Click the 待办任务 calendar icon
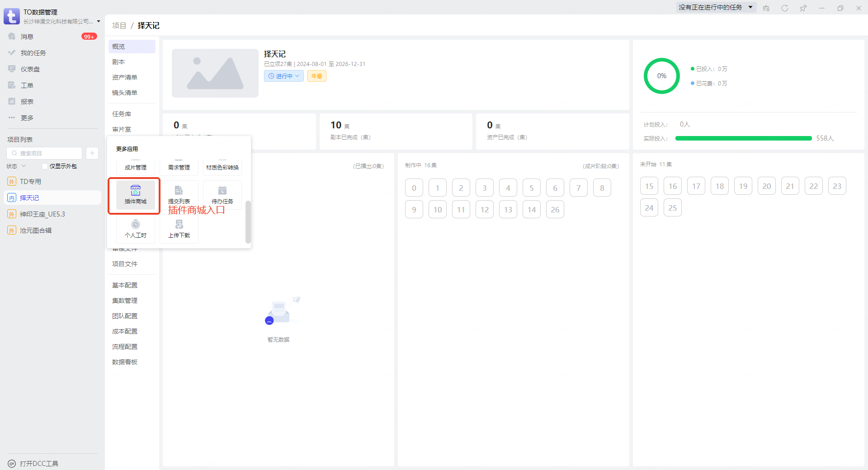868x470 pixels. [x=222, y=191]
